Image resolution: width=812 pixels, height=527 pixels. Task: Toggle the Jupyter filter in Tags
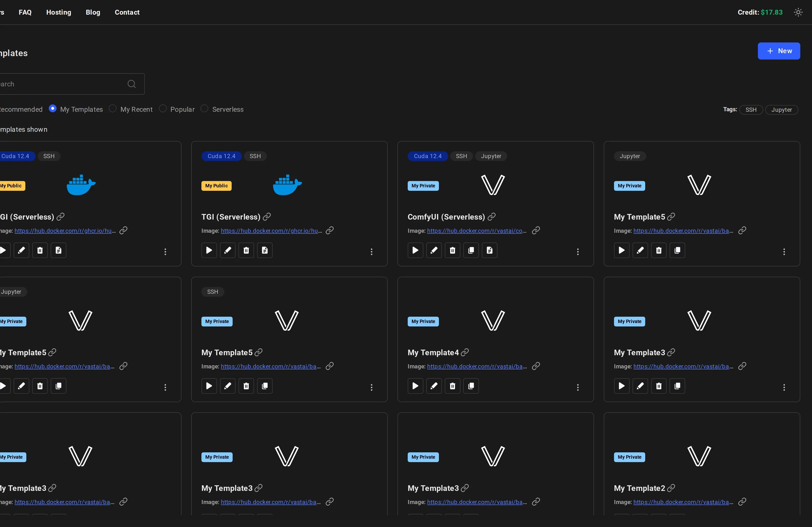pyautogui.click(x=782, y=110)
